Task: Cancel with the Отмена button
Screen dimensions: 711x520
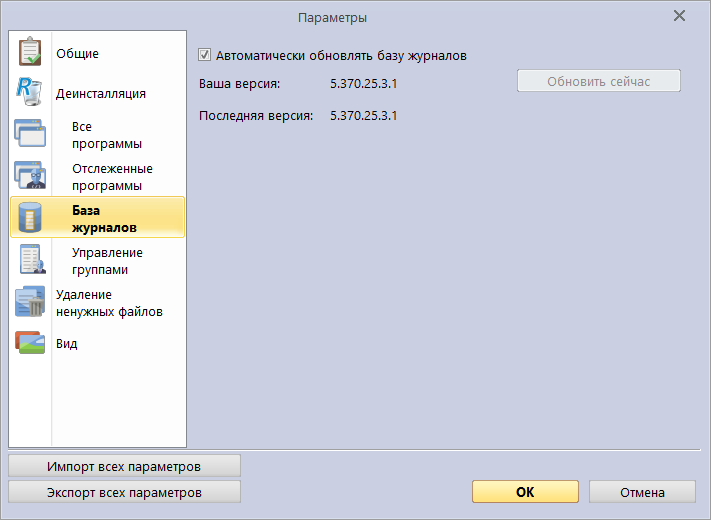Action: (x=642, y=492)
